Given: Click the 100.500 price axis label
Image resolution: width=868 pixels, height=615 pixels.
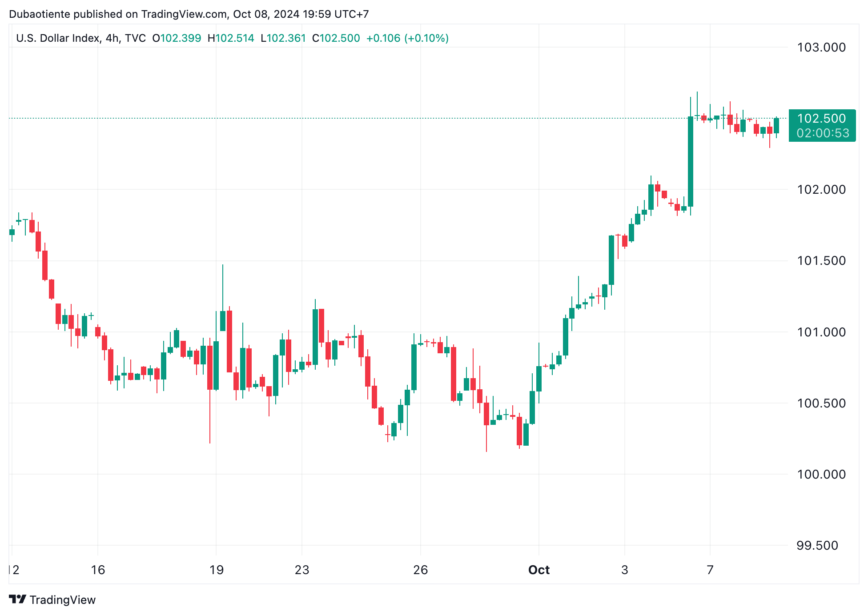Looking at the screenshot, I should tap(821, 403).
